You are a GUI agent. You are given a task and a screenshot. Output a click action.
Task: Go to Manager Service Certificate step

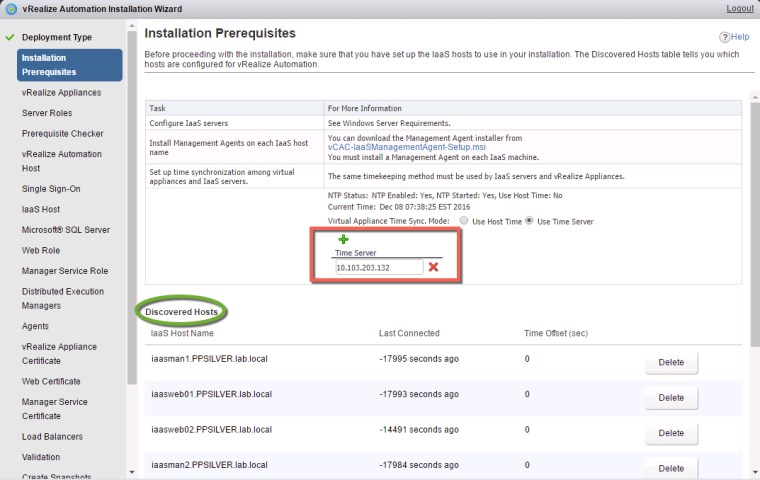55,409
